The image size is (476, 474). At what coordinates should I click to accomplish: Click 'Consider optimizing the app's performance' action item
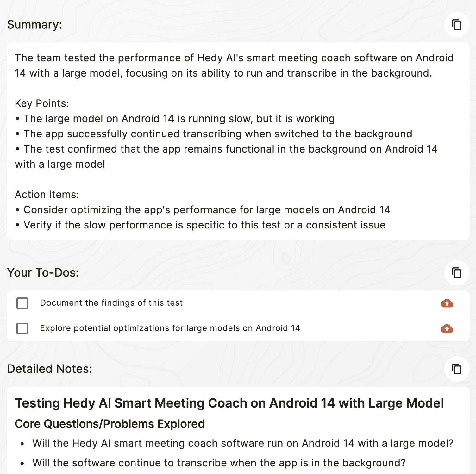click(x=207, y=210)
